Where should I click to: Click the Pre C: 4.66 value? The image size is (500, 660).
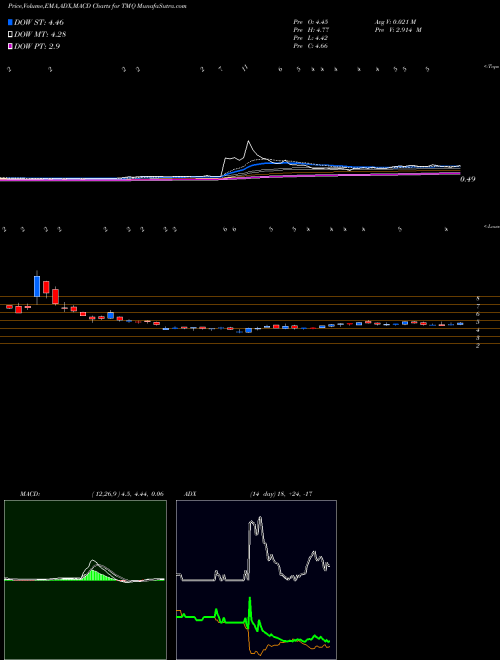[311, 46]
